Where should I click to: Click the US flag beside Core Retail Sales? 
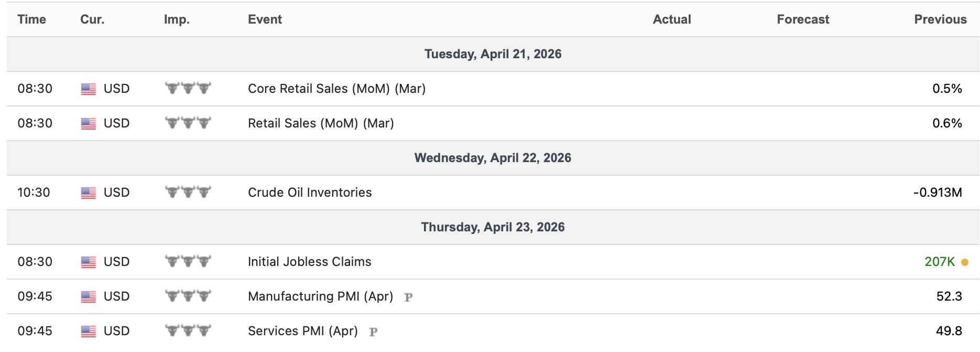89,89
